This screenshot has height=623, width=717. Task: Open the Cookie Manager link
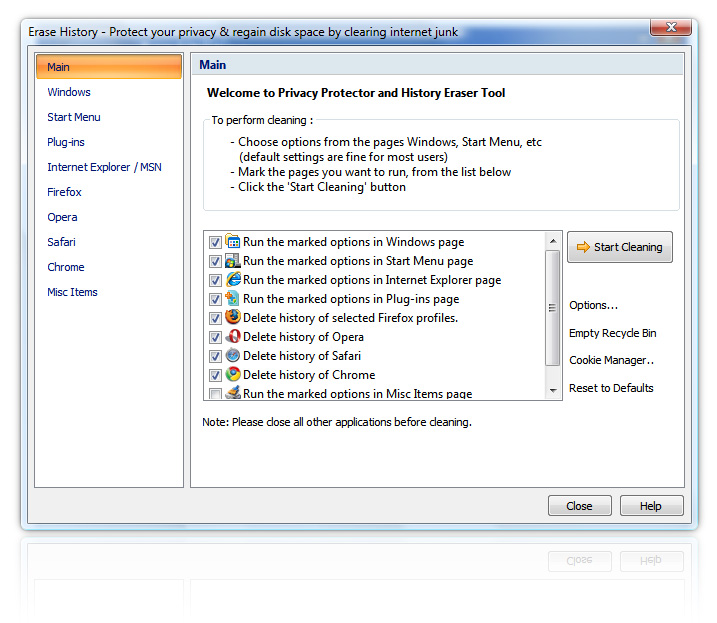point(611,360)
